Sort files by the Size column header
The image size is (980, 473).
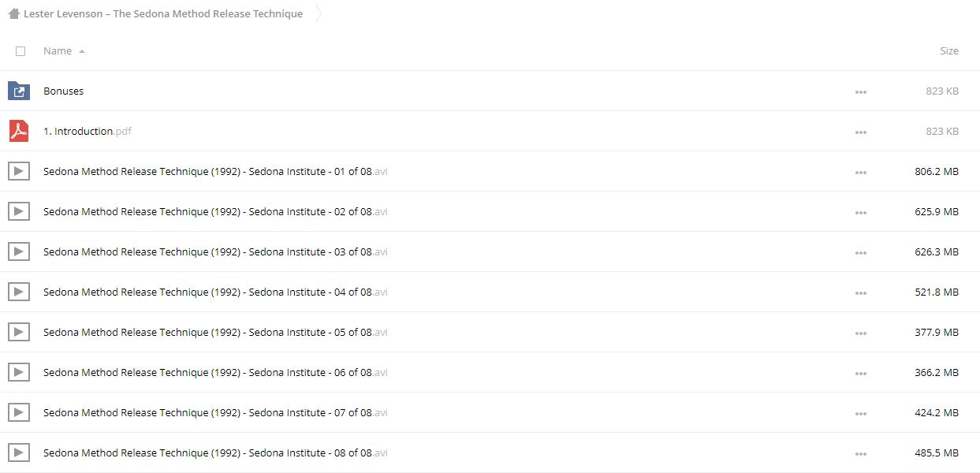[948, 50]
